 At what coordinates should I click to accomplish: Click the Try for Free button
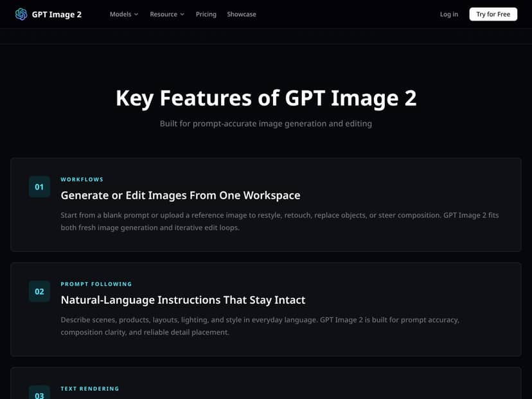tap(493, 13)
